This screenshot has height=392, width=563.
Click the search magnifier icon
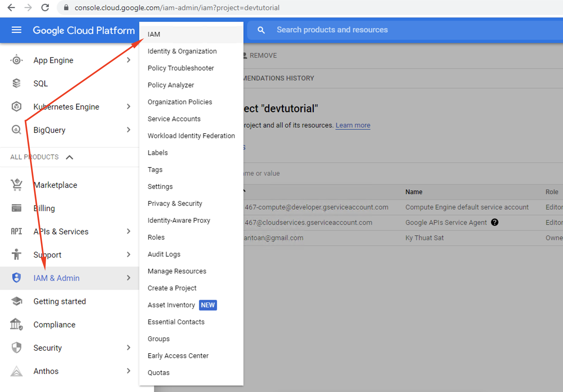point(261,30)
